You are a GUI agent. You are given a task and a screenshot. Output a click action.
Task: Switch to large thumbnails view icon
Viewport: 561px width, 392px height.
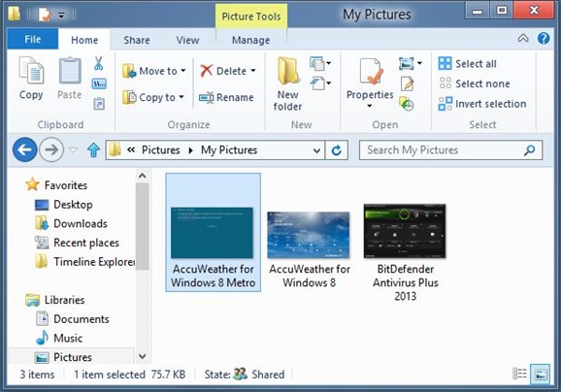coord(541,375)
